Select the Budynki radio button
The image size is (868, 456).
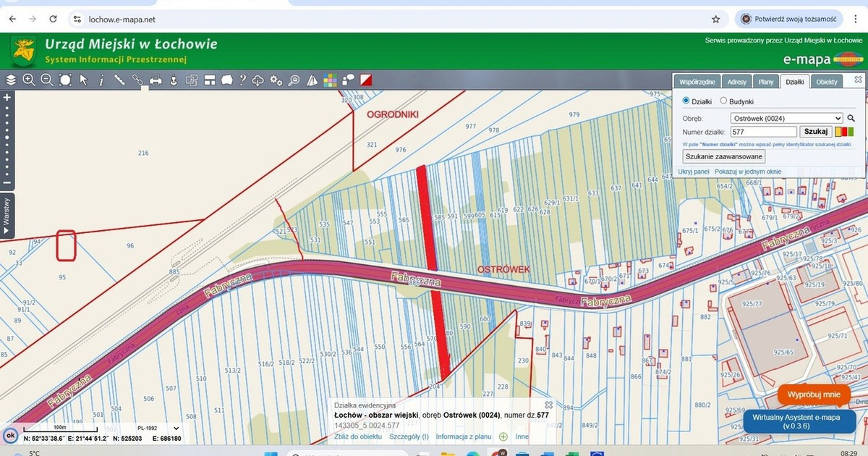[723, 101]
